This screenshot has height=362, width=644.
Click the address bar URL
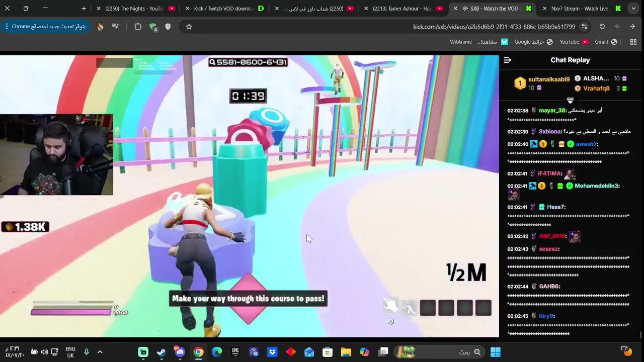pos(494,27)
